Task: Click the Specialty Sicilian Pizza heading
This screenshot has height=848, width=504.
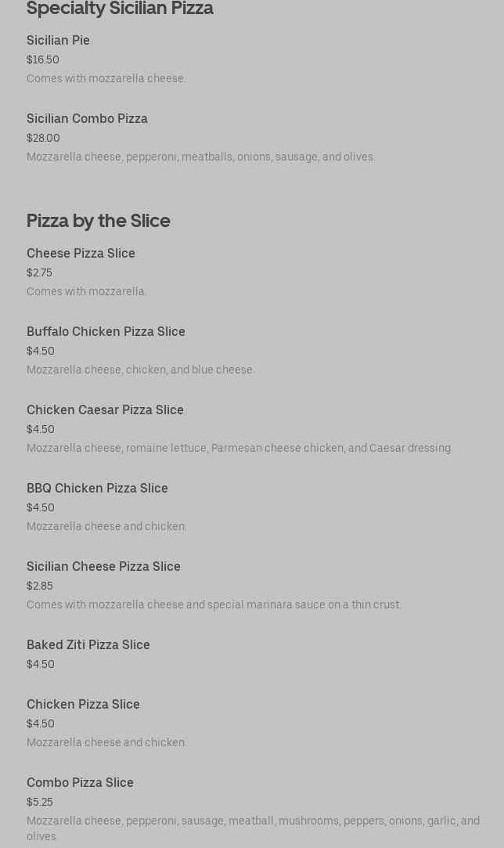Action: point(120,9)
